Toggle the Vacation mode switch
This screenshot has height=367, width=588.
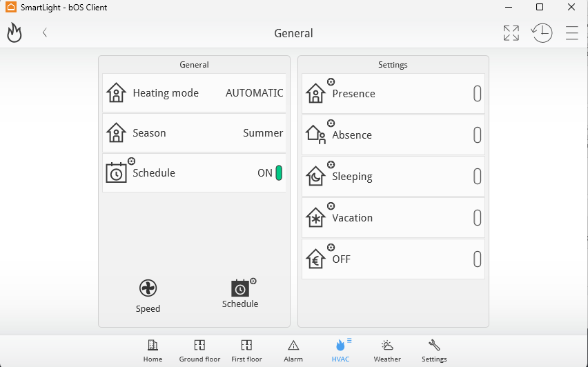tap(477, 217)
